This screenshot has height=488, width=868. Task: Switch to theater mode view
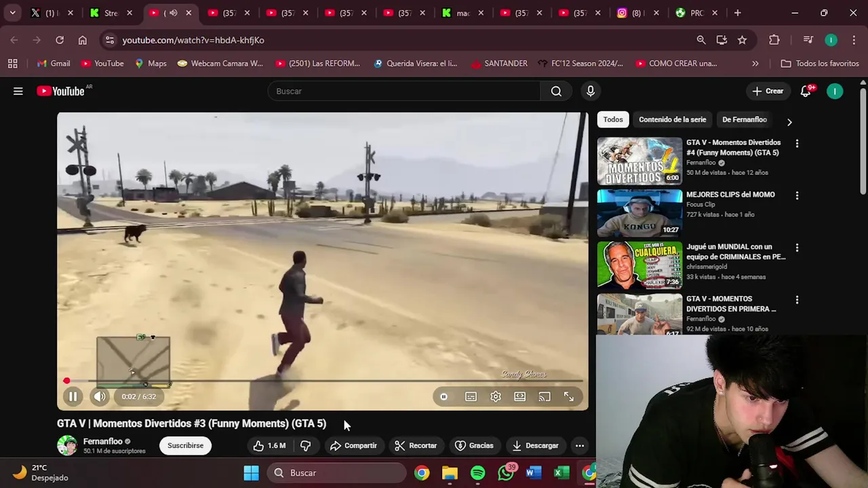click(520, 396)
